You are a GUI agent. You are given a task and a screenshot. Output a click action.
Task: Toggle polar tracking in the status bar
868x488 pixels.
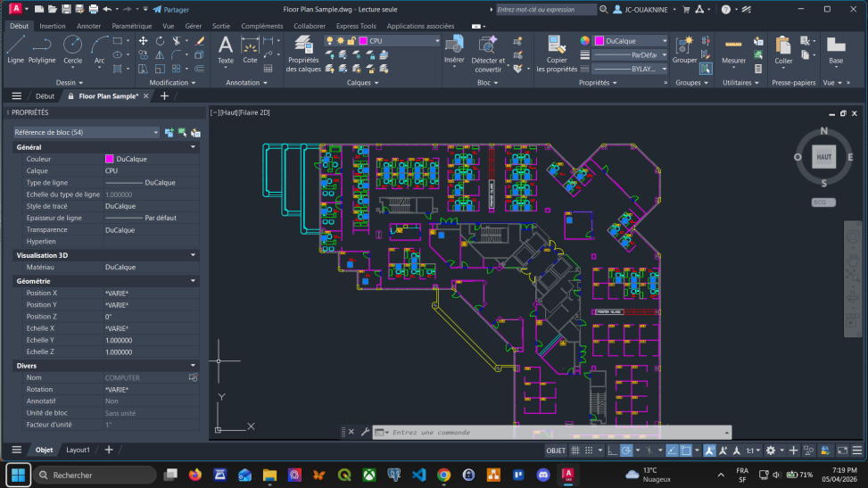[626, 451]
